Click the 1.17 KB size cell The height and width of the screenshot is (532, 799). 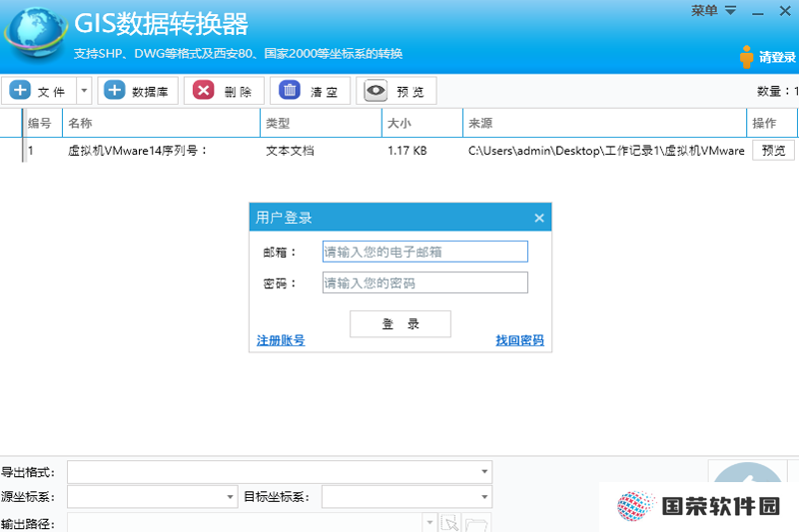pos(407,151)
